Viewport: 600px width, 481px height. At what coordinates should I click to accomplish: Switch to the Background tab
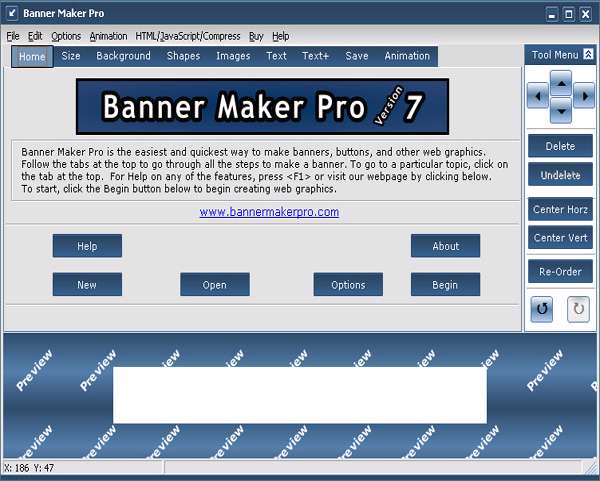point(123,56)
